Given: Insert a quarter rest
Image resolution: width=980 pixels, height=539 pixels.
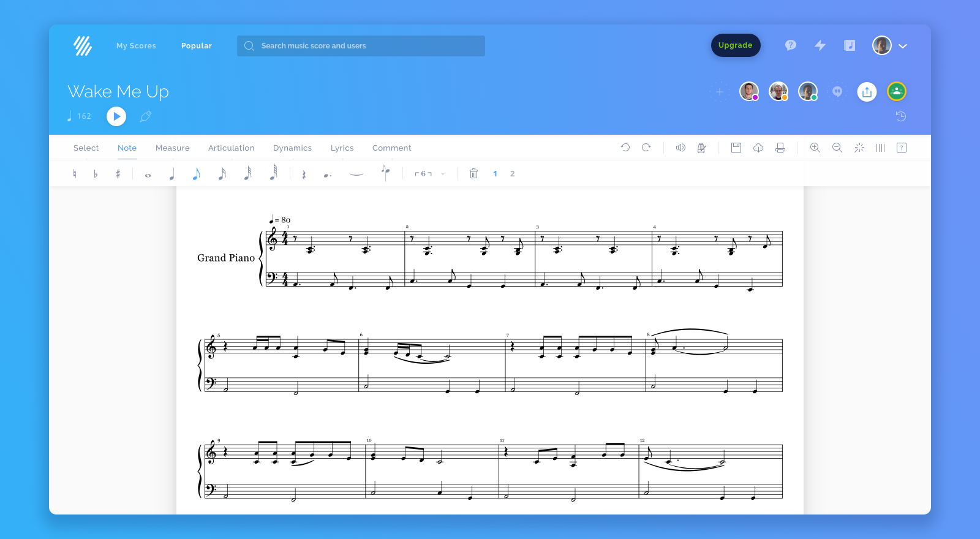Looking at the screenshot, I should coord(304,175).
